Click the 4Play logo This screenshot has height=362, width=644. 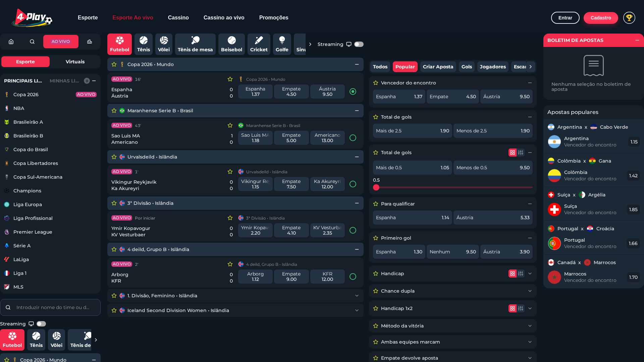[x=32, y=18]
